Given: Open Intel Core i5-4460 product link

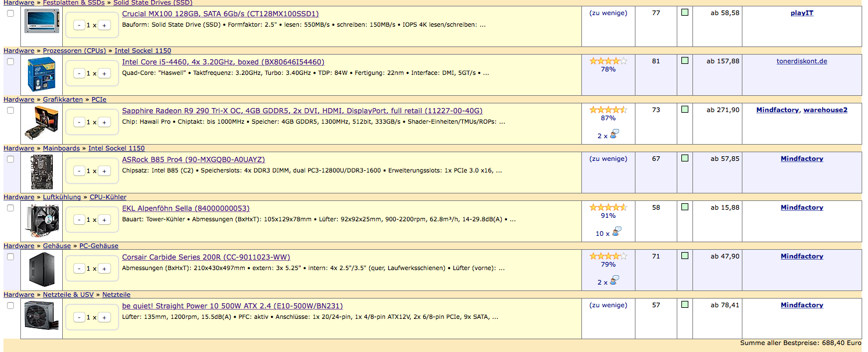Looking at the screenshot, I should 223,62.
